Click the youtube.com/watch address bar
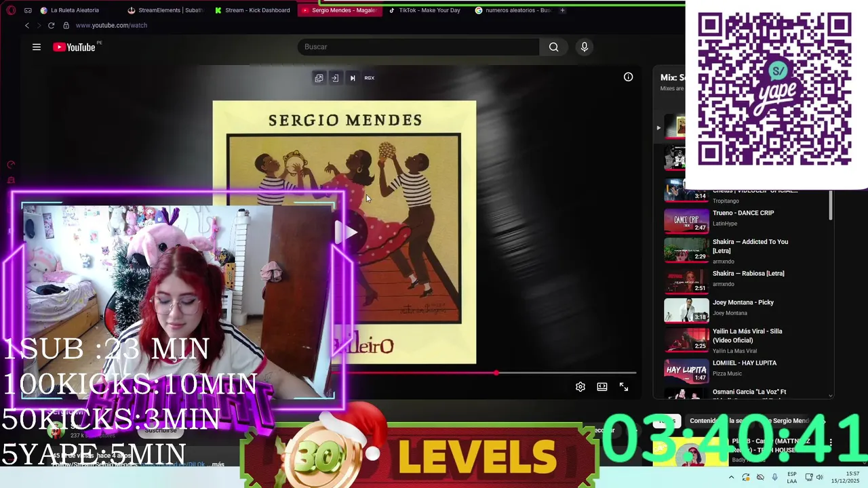The height and width of the screenshot is (488, 868). point(111,25)
